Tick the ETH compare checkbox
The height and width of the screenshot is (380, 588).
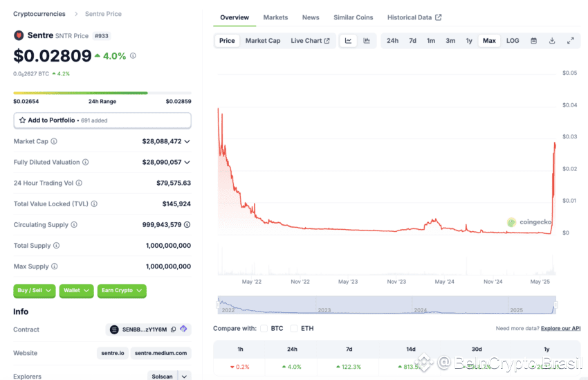coord(294,328)
